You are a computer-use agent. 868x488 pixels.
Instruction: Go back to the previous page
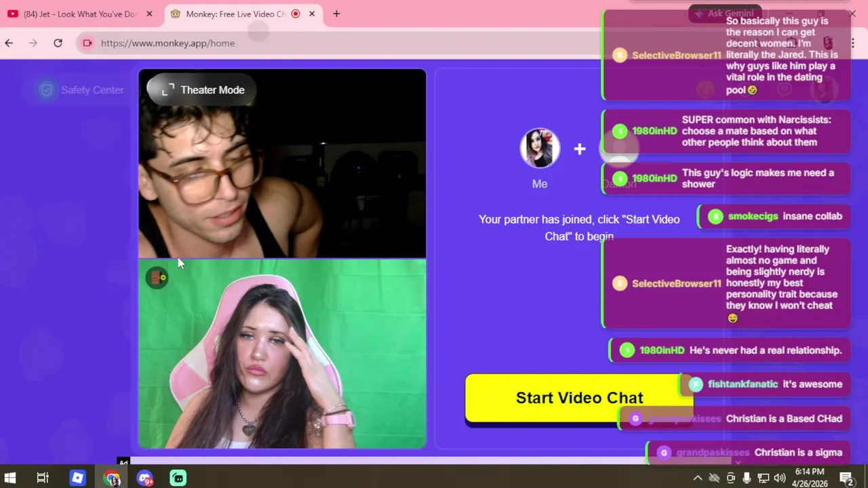(9, 43)
